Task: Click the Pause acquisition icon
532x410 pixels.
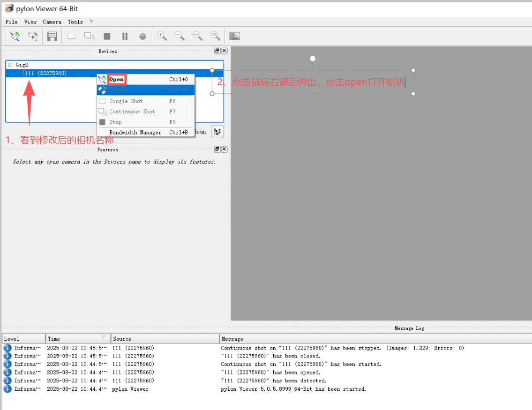Action: tap(125, 36)
